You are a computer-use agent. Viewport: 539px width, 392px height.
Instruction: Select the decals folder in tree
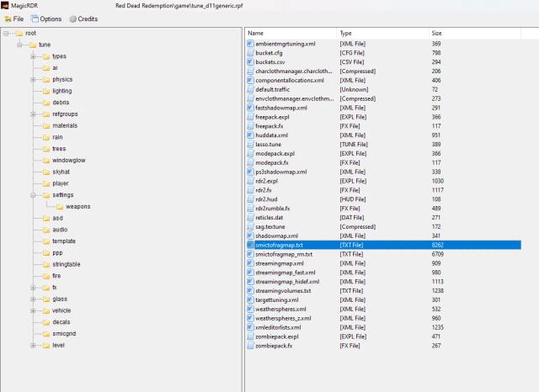point(61,322)
